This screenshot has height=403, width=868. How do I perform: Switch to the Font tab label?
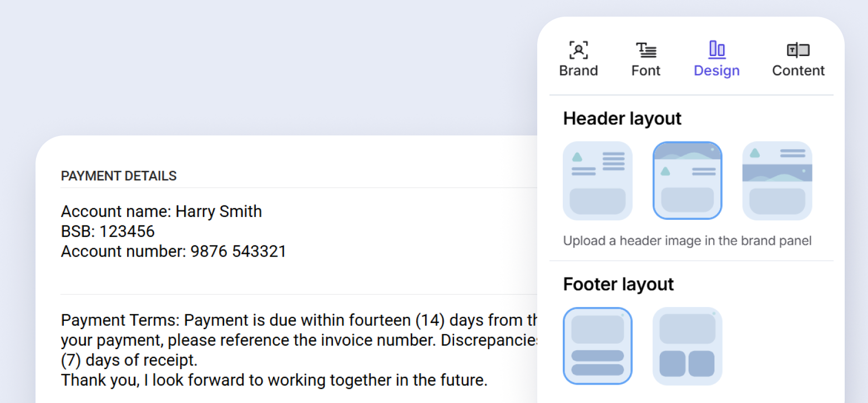pyautogui.click(x=646, y=70)
